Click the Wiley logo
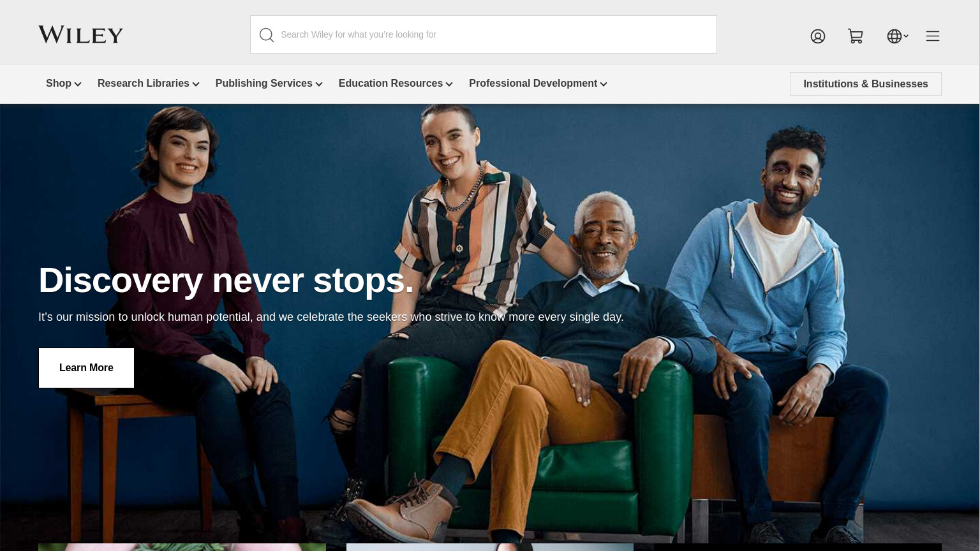Viewport: 980px width, 551px height. [x=80, y=34]
